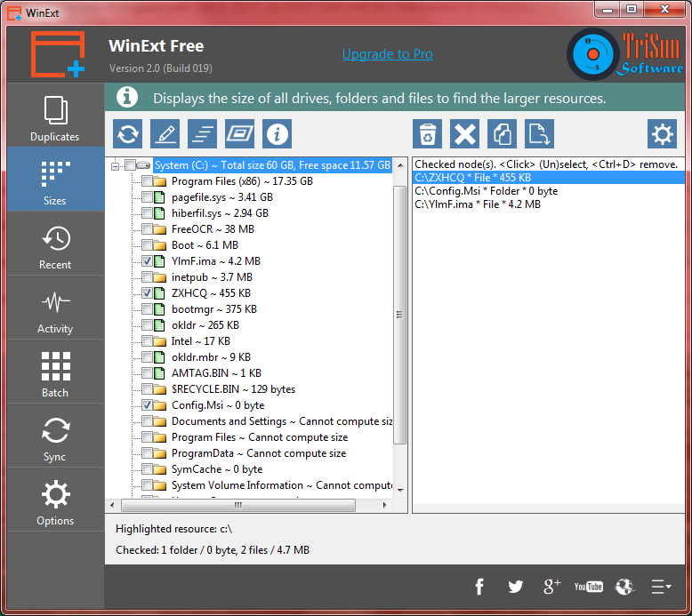Open settings gear in toolbar
Screen dimensions: 692x616
pos(662,133)
